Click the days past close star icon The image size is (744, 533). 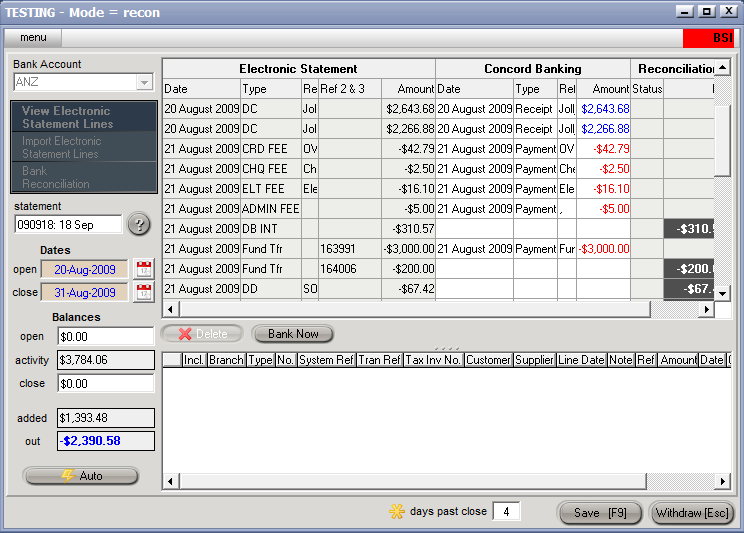[397, 511]
